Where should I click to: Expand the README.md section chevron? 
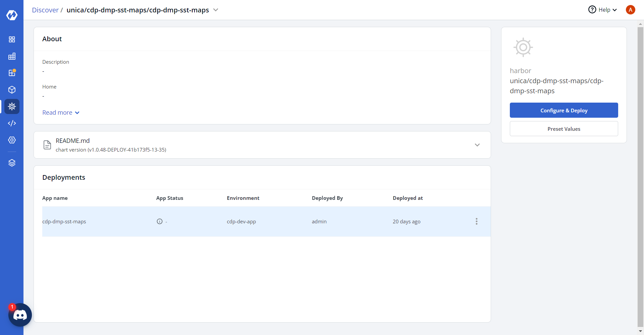pos(477,145)
